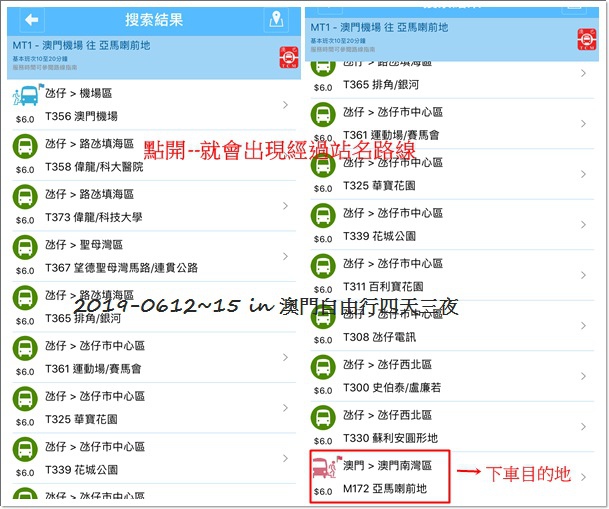The width and height of the screenshot is (609, 509).
Task: Select stop name T373 偉龍/科技大學
Action: click(x=94, y=217)
